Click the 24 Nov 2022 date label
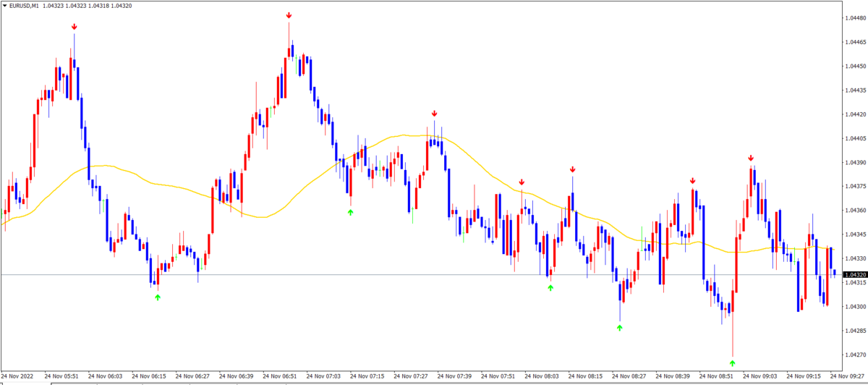 coord(17,377)
